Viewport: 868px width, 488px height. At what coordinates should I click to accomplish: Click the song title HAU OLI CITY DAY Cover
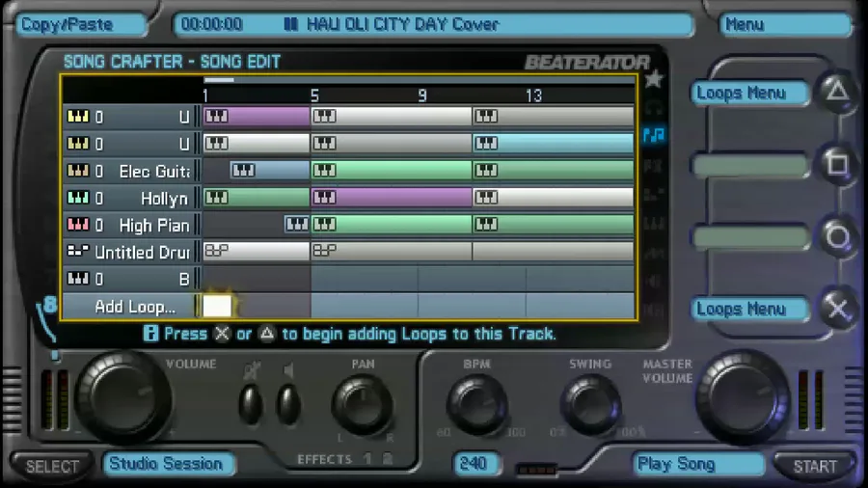point(402,24)
